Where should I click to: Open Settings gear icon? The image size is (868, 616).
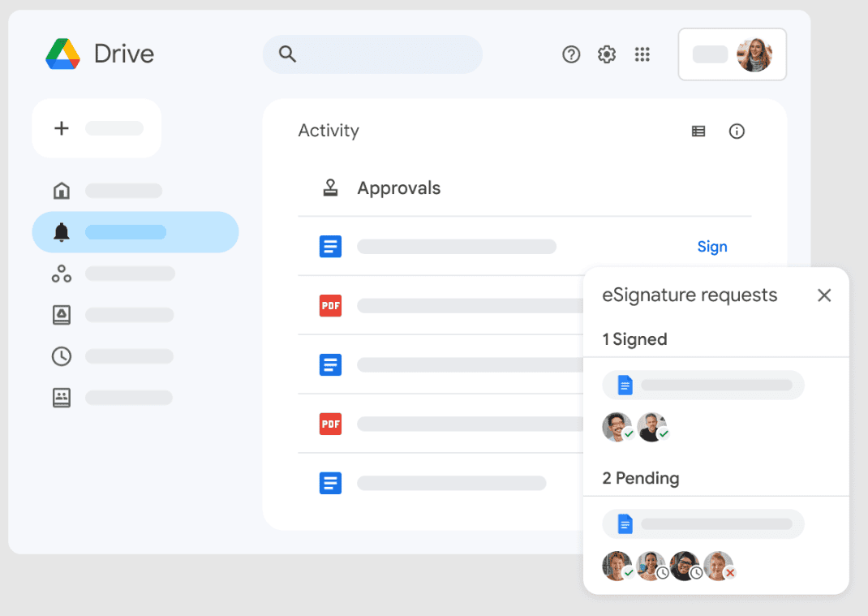607,54
